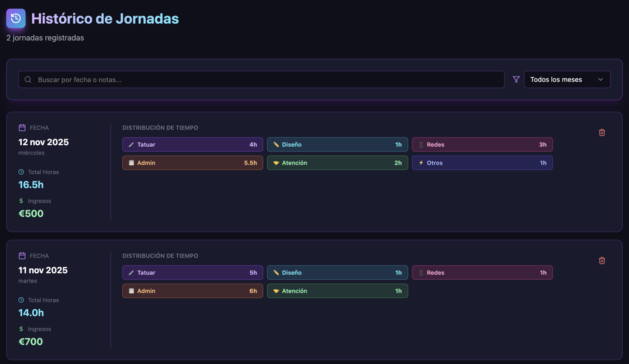Click the Redes 3h chip
The image size is (629, 364).
tap(482, 144)
